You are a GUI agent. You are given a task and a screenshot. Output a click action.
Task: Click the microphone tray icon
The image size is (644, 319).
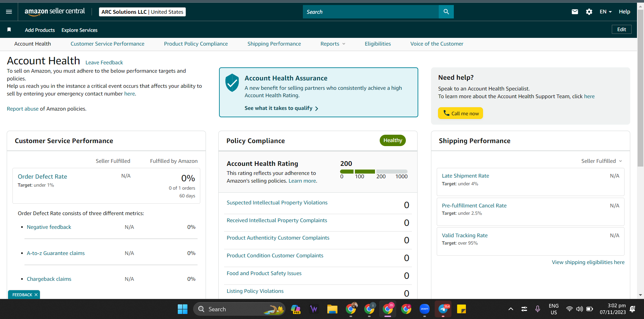(538, 309)
